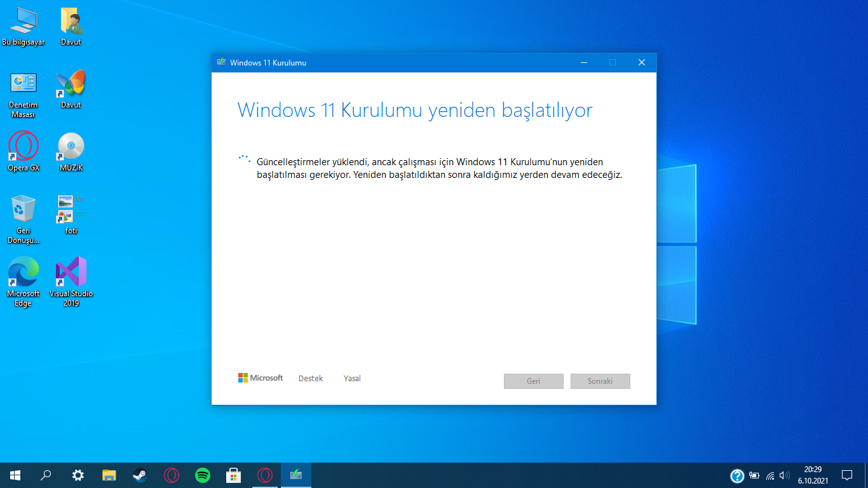Click the paragraph starting 'Güncelleştirmeler yüklendi'
This screenshot has height=488, width=868.
439,168
